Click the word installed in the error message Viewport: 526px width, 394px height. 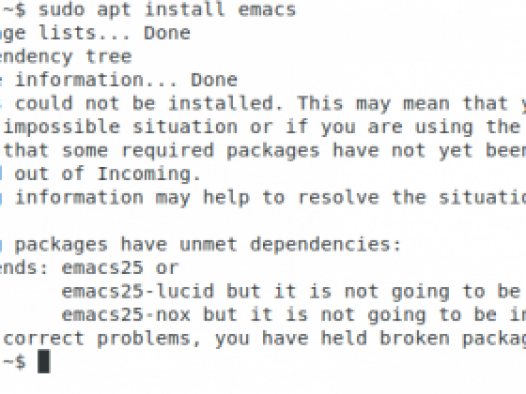coord(225,103)
